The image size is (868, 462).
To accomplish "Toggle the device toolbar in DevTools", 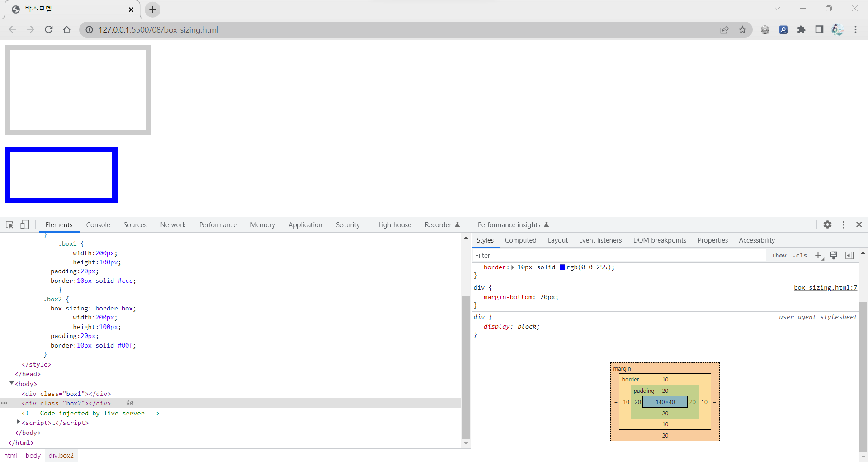I will (25, 224).
